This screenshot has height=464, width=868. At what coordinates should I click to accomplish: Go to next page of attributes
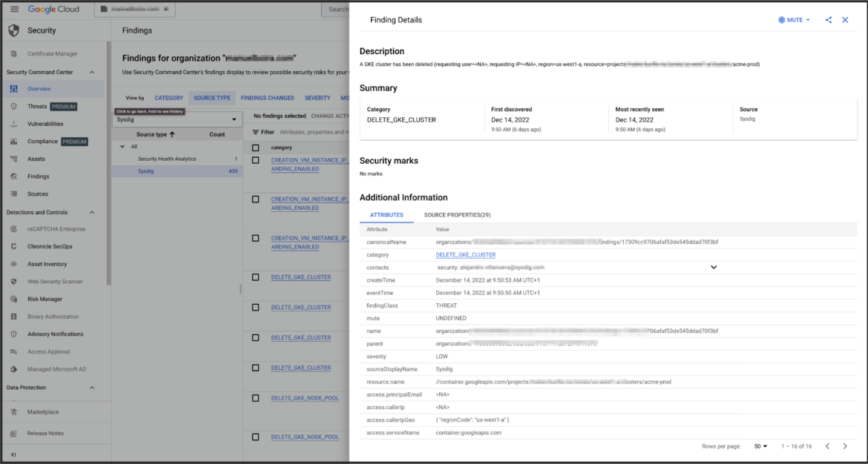coord(845,446)
